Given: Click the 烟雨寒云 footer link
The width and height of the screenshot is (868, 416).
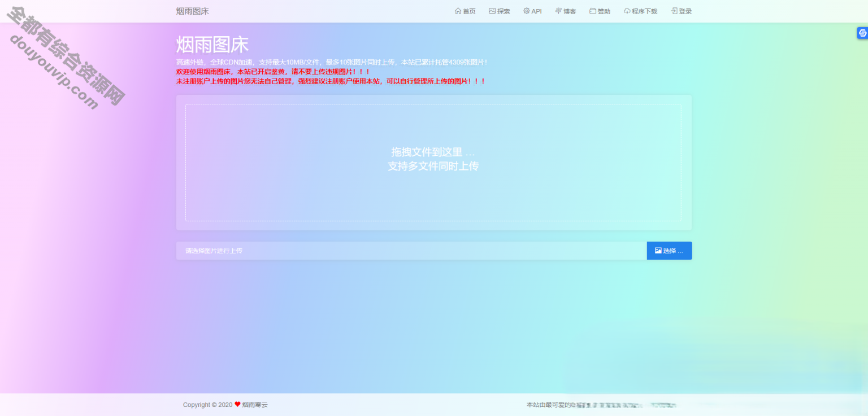Looking at the screenshot, I should point(255,405).
